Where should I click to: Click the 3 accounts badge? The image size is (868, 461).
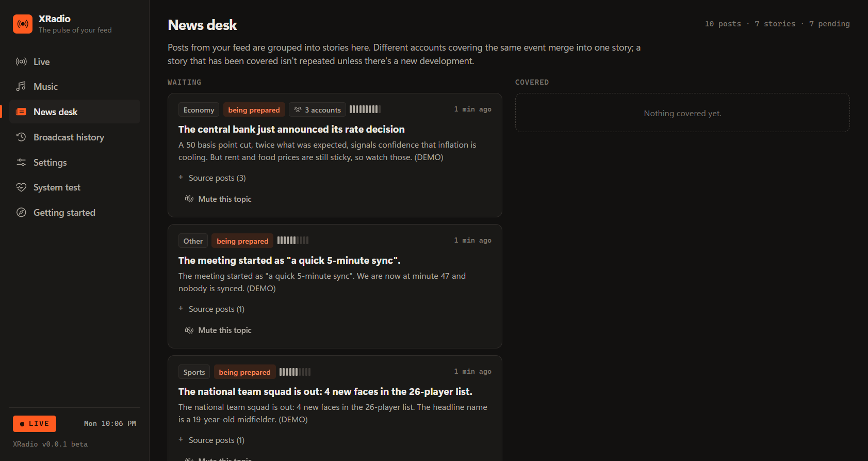[x=317, y=110]
